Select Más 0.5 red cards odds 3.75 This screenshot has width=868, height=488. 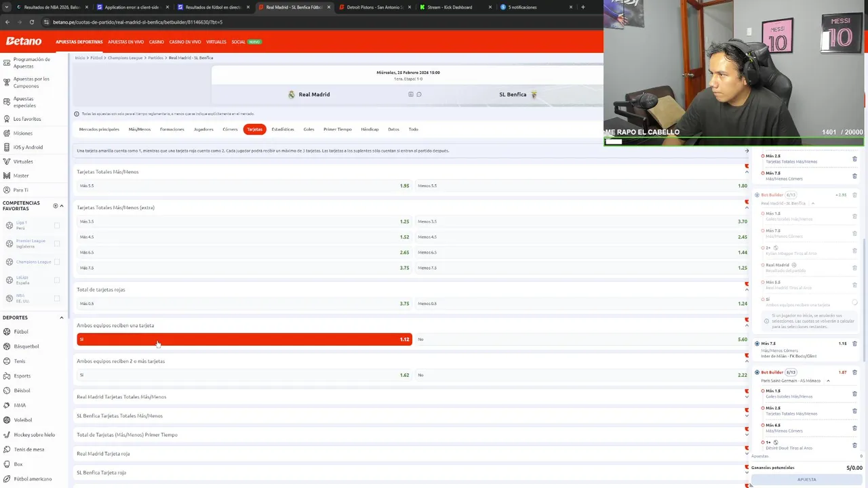[x=244, y=304]
